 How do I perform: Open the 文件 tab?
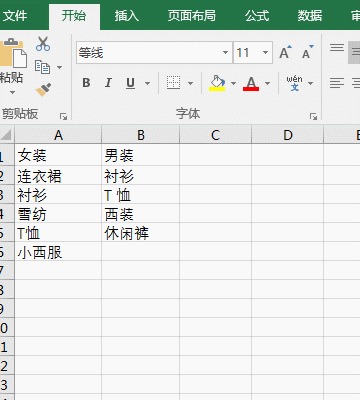[15, 16]
